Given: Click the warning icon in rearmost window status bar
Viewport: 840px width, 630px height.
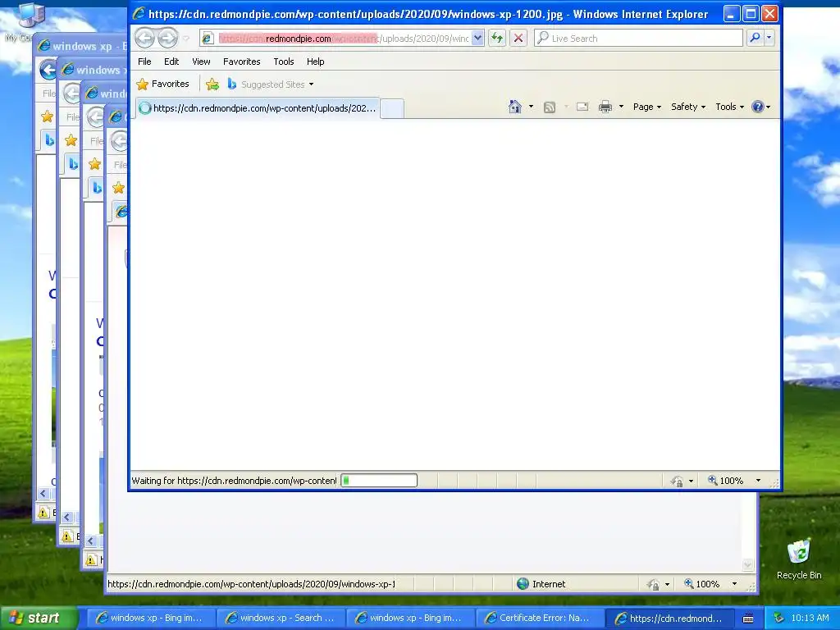Looking at the screenshot, I should [x=43, y=512].
